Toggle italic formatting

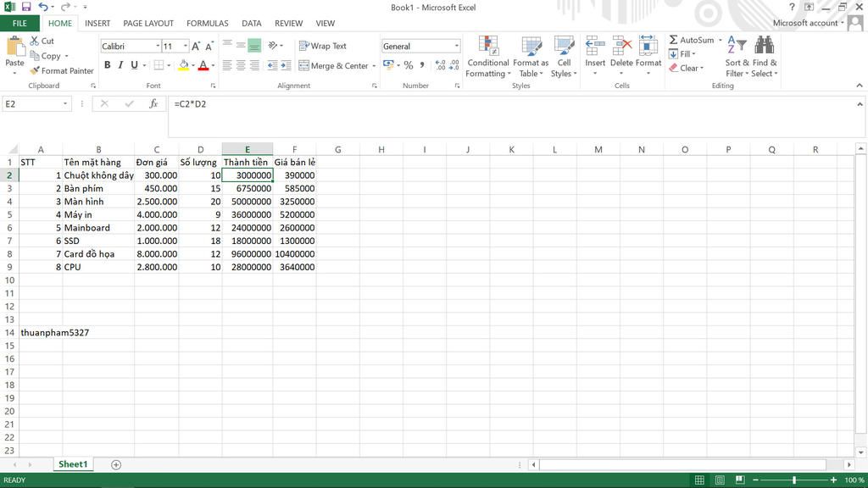[x=121, y=65]
